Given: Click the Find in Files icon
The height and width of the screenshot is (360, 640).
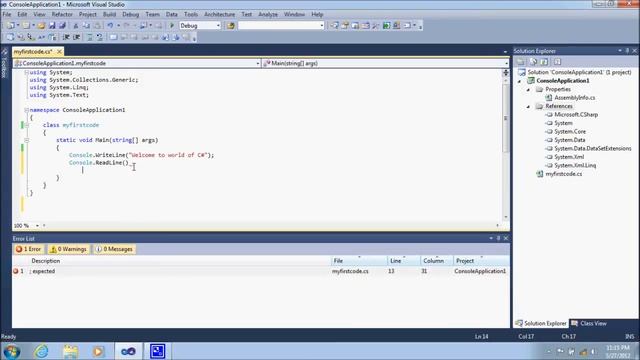Looking at the screenshot, I should point(231,26).
